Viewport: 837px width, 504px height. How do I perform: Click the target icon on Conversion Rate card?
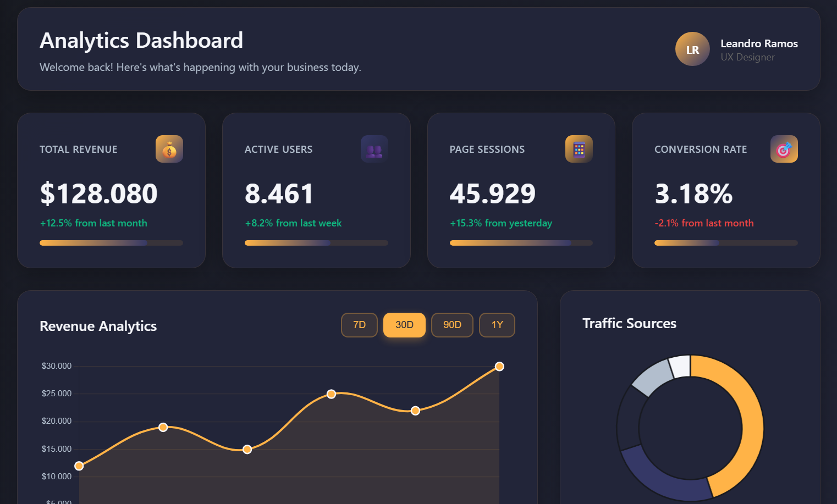coord(784,148)
